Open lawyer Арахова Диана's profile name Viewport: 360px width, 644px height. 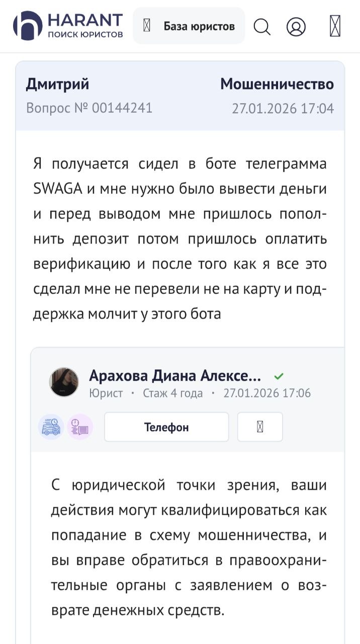click(175, 375)
